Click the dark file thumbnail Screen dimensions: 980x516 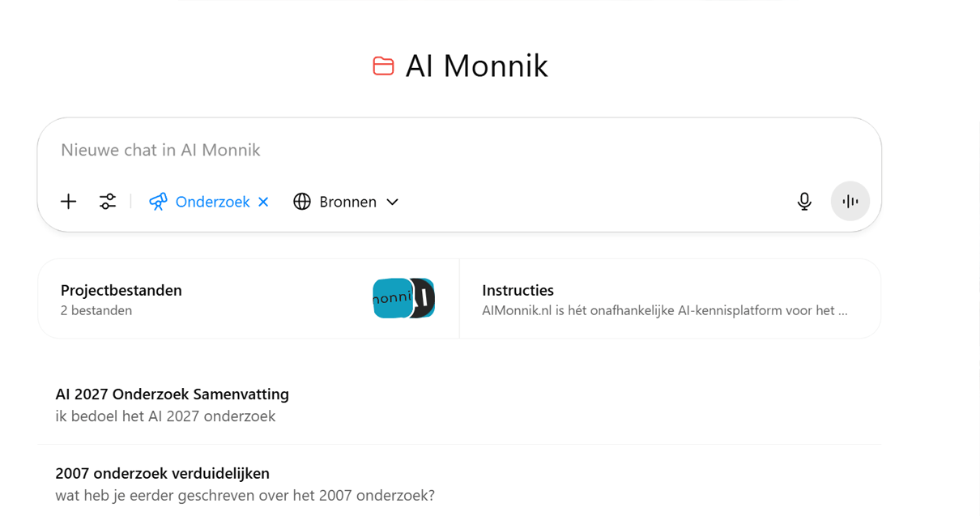coord(424,298)
